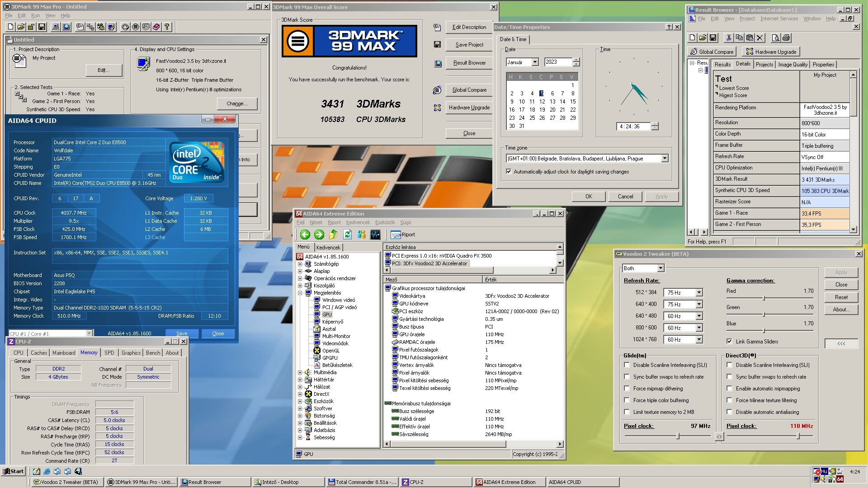Expand Multimédia node in AIDA64 tree

pos(300,373)
